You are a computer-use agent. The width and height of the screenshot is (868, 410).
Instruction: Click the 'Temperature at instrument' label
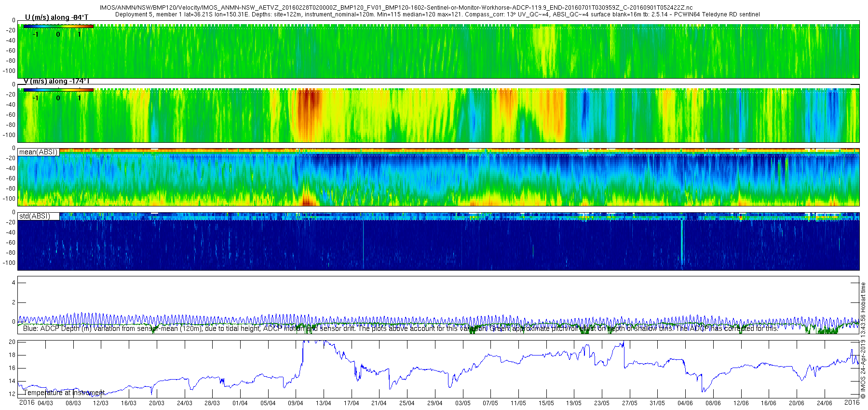point(64,393)
